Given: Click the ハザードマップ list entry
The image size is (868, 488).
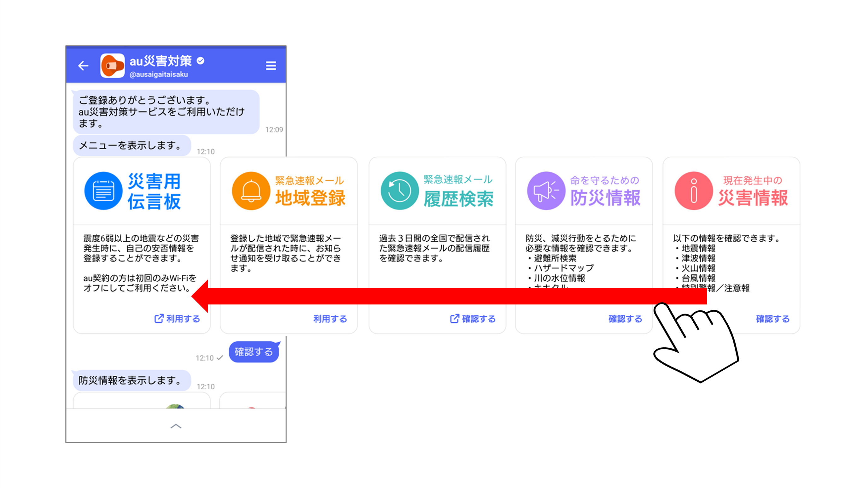Looking at the screenshot, I should [x=561, y=268].
